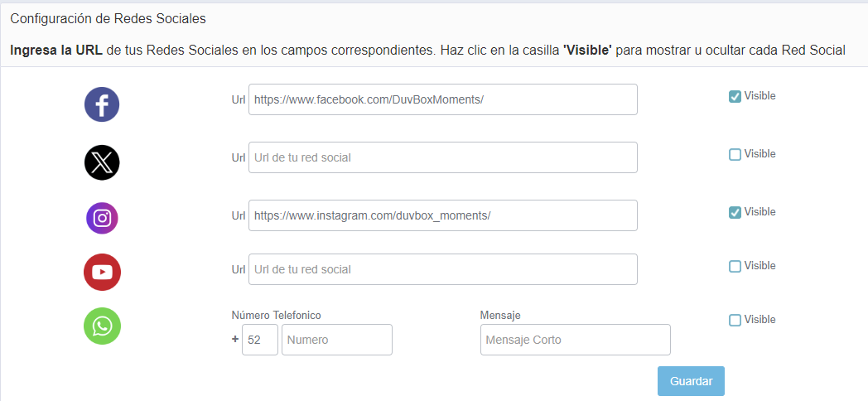Select the country code field showing 52
The height and width of the screenshot is (401, 868).
coord(259,340)
